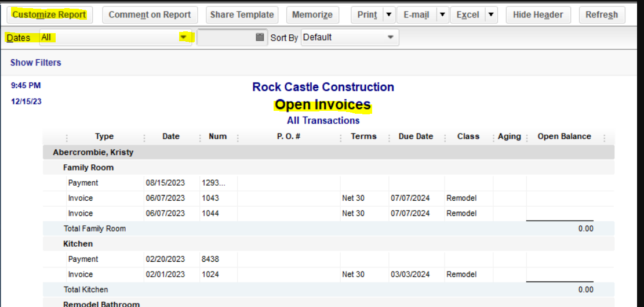644x307 pixels.
Task: Hide the report header
Action: 537,15
